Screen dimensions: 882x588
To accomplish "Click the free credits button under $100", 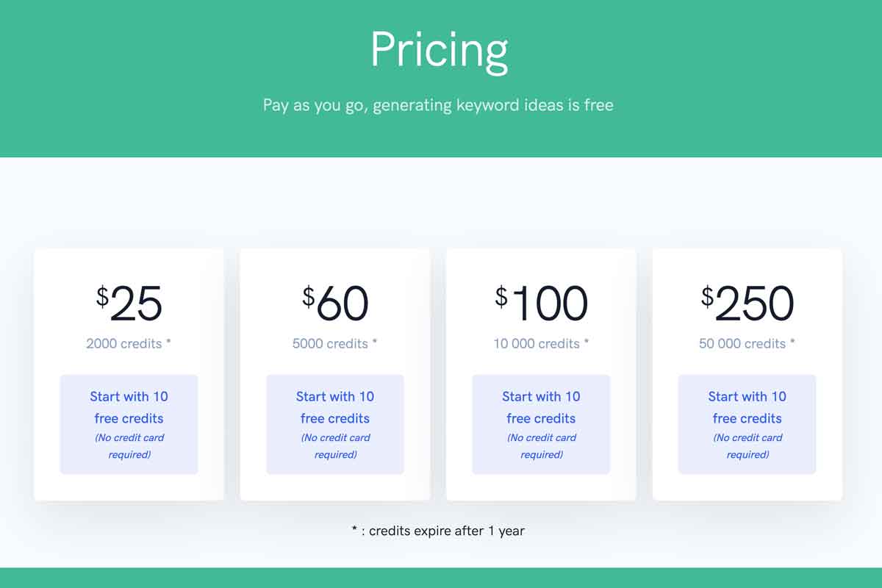I will point(541,424).
